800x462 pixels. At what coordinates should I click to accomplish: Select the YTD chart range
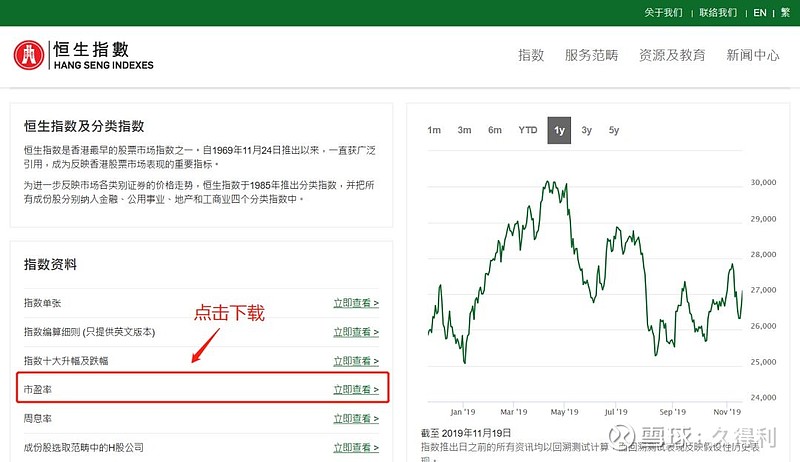click(x=528, y=130)
